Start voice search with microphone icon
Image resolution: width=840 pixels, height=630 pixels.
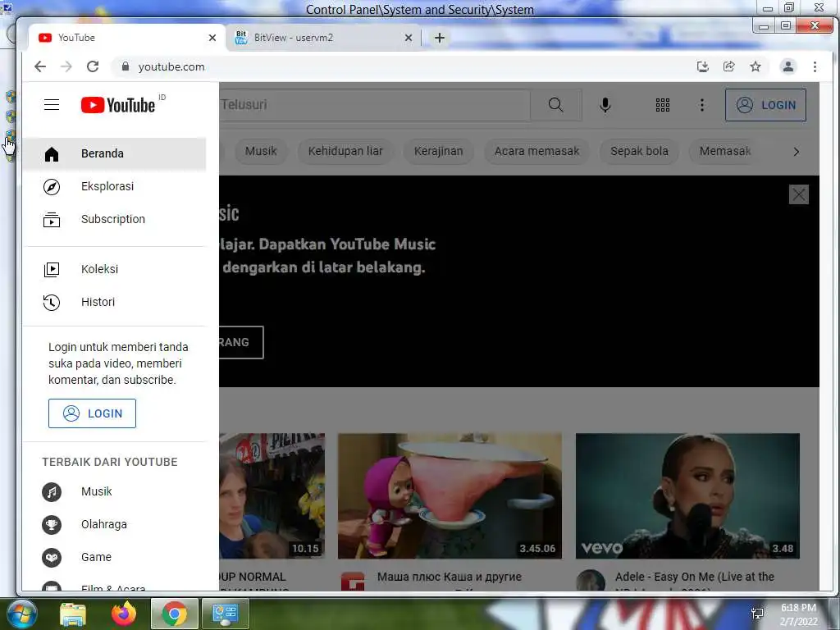(605, 105)
